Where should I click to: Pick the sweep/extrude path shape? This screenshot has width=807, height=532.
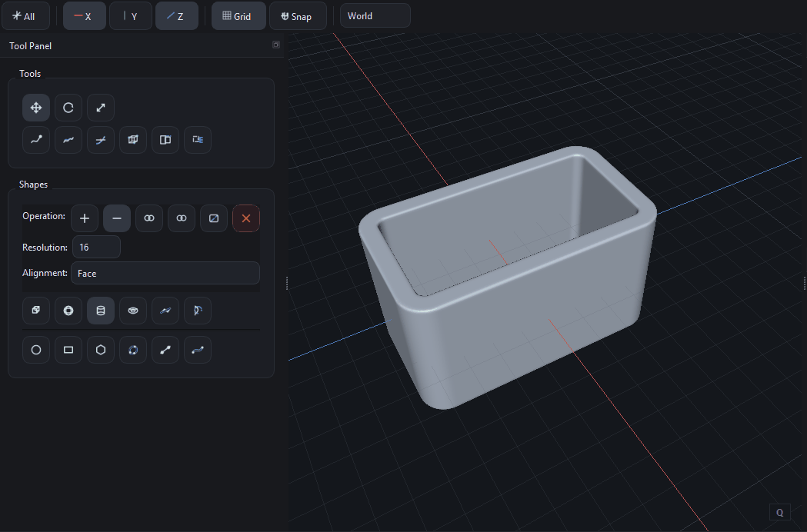(165, 311)
